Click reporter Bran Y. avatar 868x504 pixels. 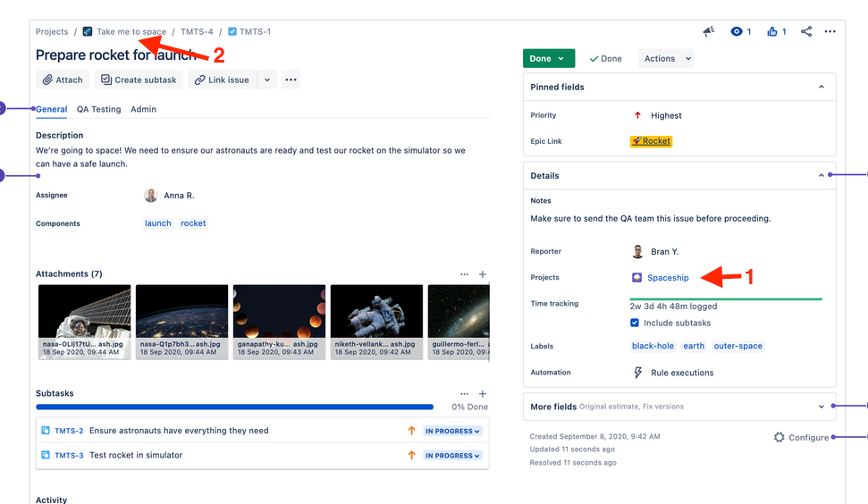pos(637,251)
